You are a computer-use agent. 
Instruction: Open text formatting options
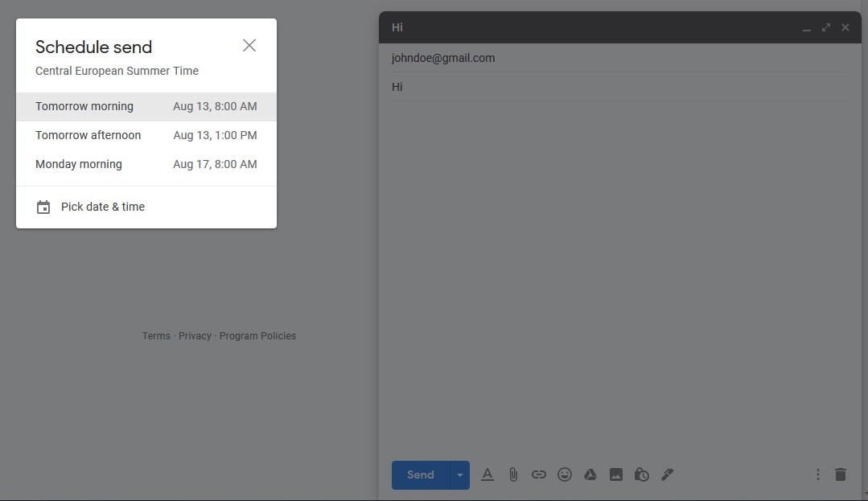(x=487, y=475)
